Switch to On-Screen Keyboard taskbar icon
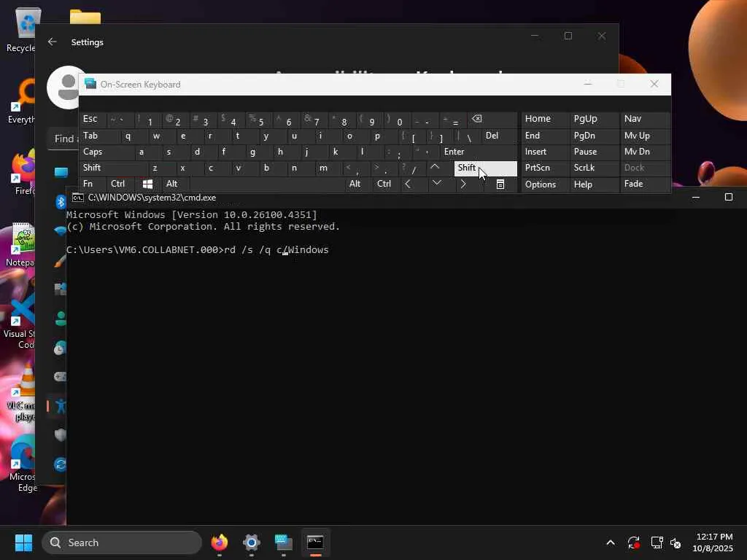 (x=284, y=542)
